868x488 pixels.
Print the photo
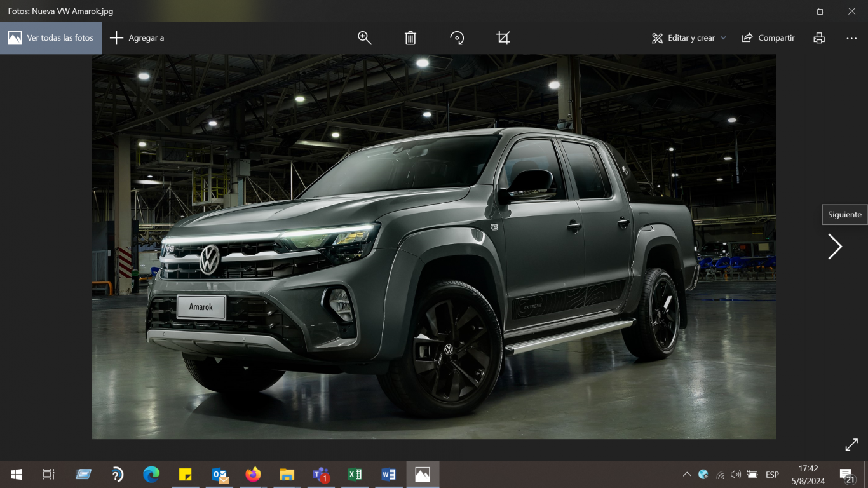point(819,38)
